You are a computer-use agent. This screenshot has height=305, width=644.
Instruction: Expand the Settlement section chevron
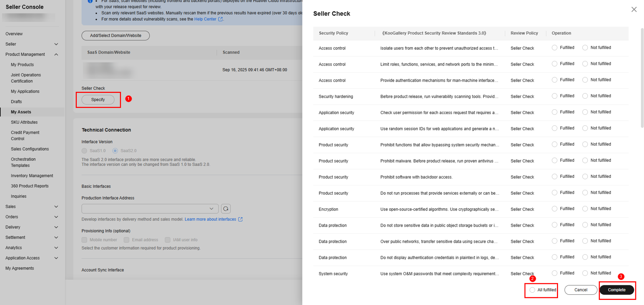56,237
